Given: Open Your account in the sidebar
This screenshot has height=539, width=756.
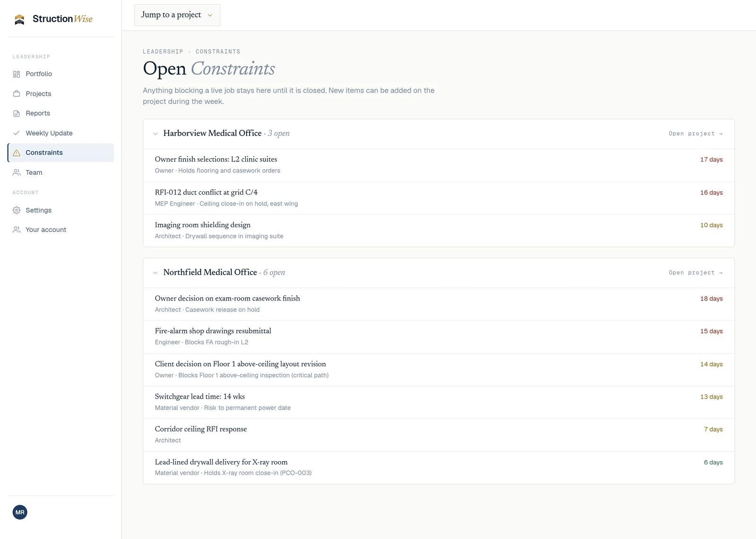Looking at the screenshot, I should 60,230.
